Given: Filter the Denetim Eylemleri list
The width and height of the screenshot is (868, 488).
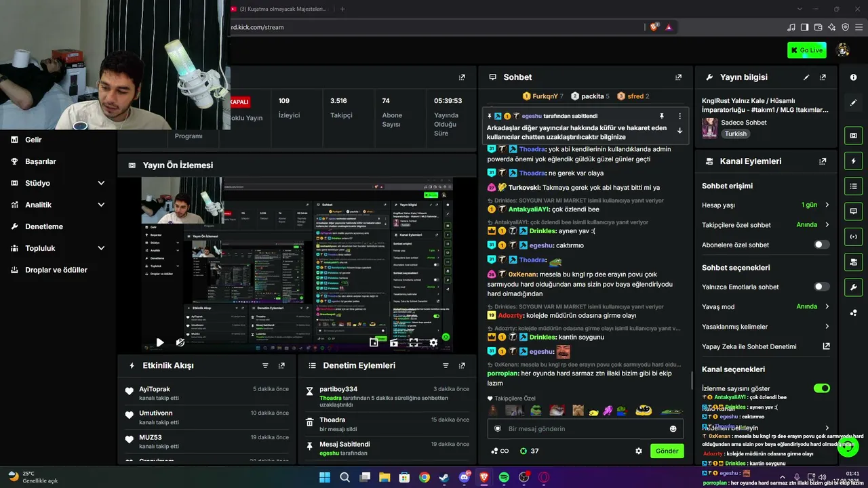Looking at the screenshot, I should [x=446, y=365].
